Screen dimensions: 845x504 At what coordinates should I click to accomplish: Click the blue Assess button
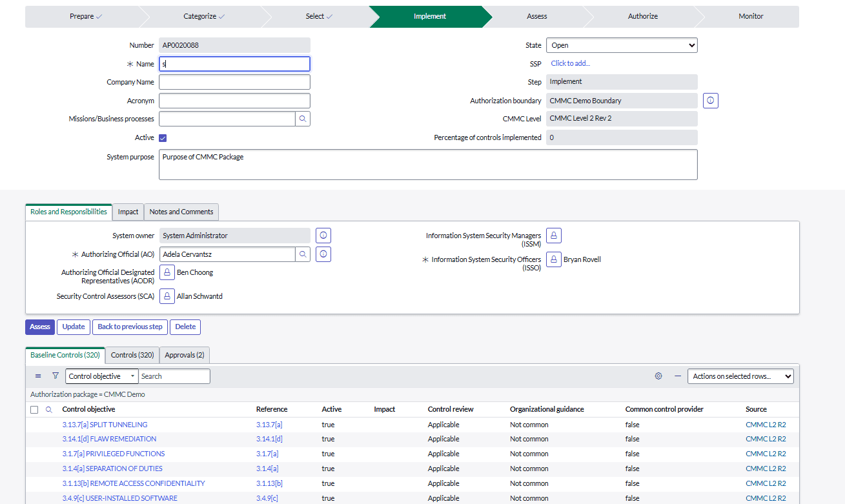point(40,327)
